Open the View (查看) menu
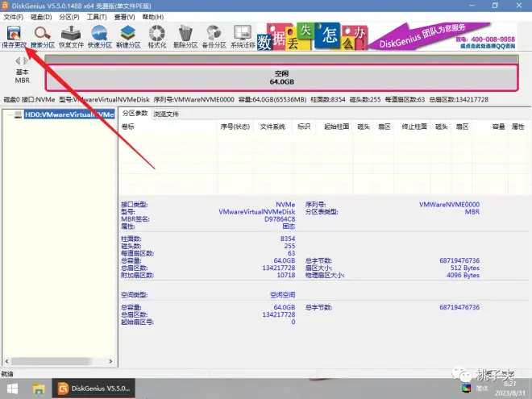The height and width of the screenshot is (399, 532). [124, 17]
